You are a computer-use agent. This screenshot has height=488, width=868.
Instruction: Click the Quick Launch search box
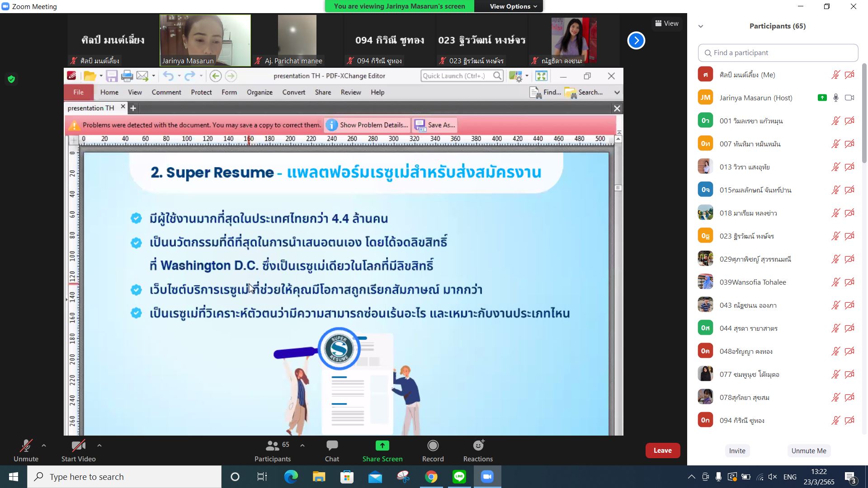[x=462, y=76]
